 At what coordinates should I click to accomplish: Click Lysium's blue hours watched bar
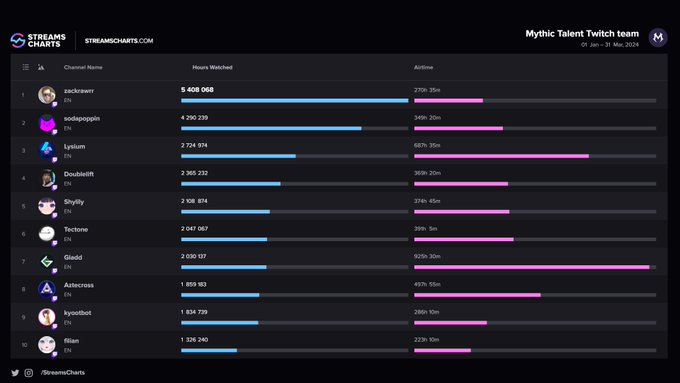click(x=239, y=156)
